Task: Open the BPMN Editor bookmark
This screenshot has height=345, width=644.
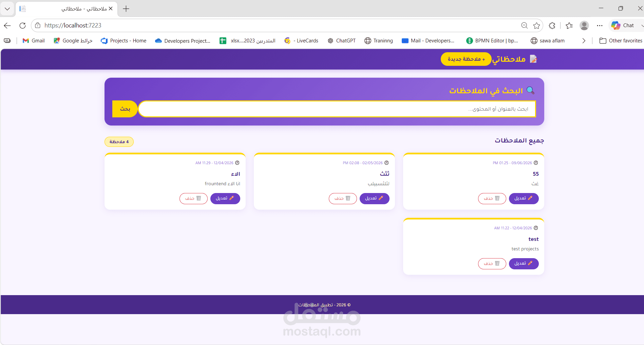Action: 492,41
